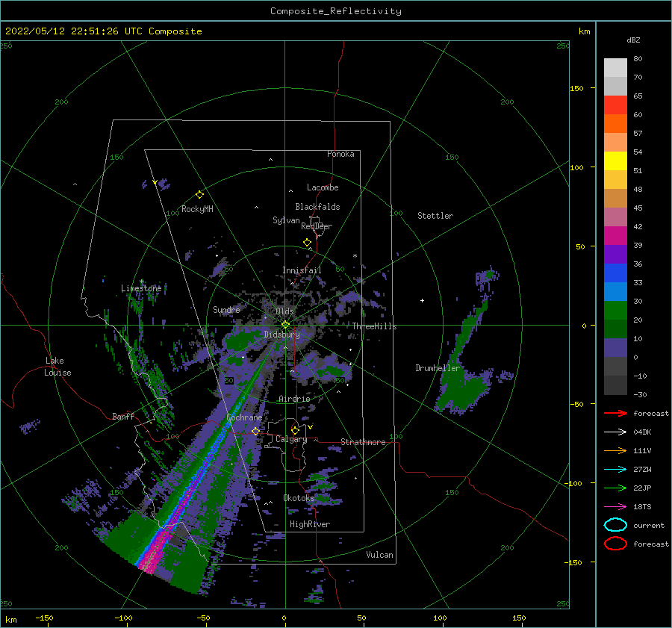Click the 80 value on dBZ scale
Image resolution: width=672 pixels, height=628 pixels.
click(x=638, y=59)
